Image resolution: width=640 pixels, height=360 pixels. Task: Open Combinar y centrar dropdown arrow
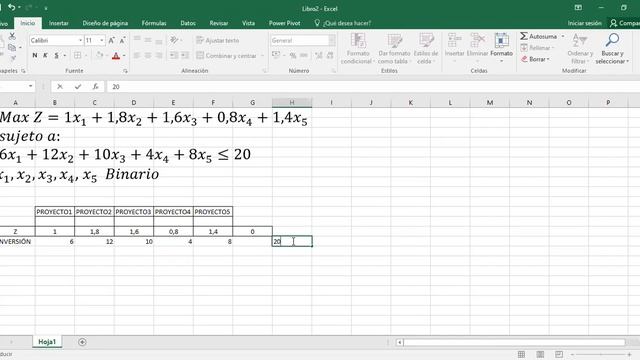262,56
